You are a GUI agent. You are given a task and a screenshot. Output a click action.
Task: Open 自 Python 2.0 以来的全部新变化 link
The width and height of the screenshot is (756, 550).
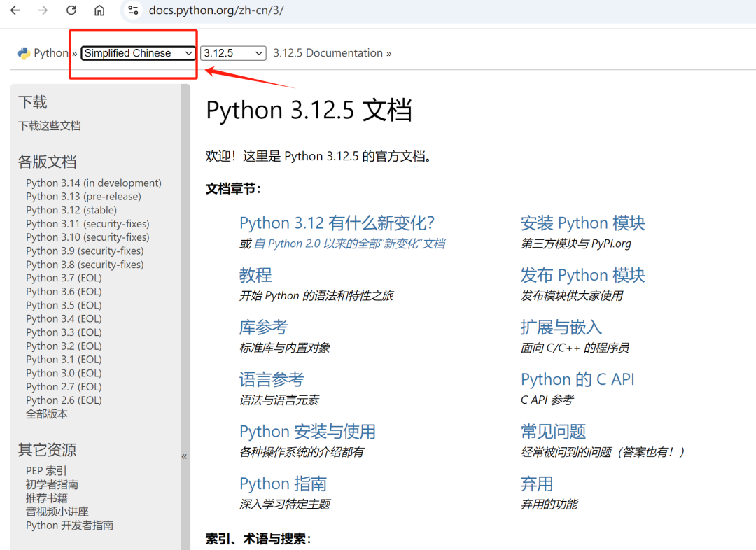349,244
